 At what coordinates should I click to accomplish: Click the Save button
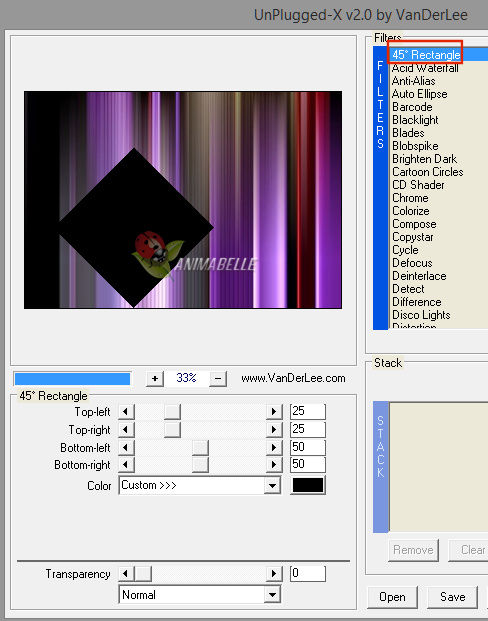(x=452, y=597)
